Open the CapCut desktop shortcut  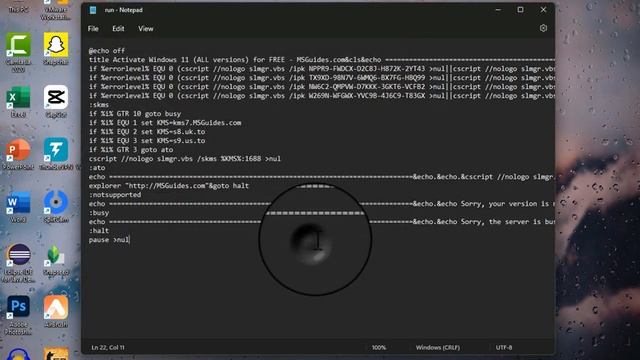[x=56, y=102]
